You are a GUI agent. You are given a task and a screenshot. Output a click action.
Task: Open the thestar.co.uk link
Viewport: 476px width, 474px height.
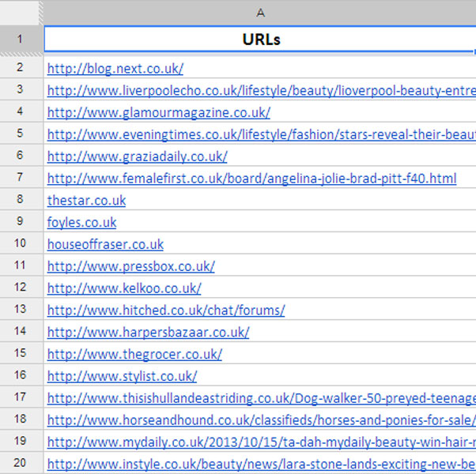pos(86,201)
